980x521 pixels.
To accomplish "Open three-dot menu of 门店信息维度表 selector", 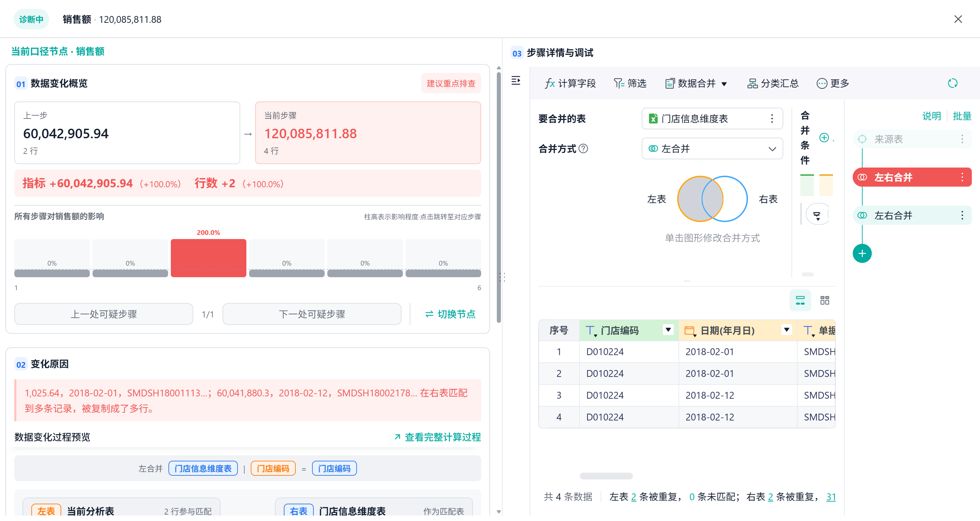I will pos(772,119).
